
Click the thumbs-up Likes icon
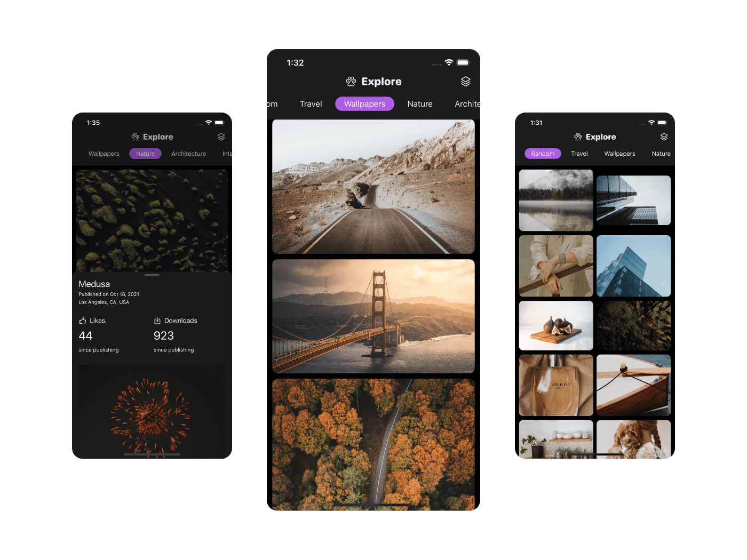point(83,321)
